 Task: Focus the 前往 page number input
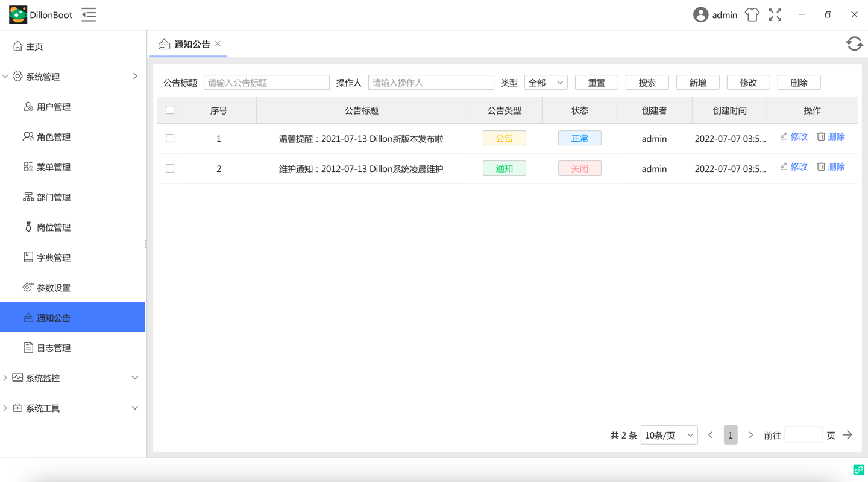click(804, 435)
